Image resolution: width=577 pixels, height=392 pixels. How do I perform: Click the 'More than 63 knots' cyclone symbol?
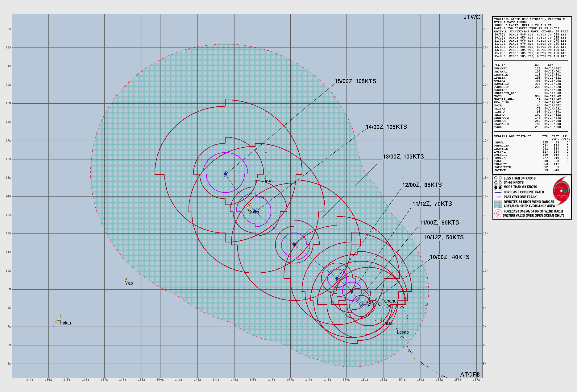[x=498, y=187]
